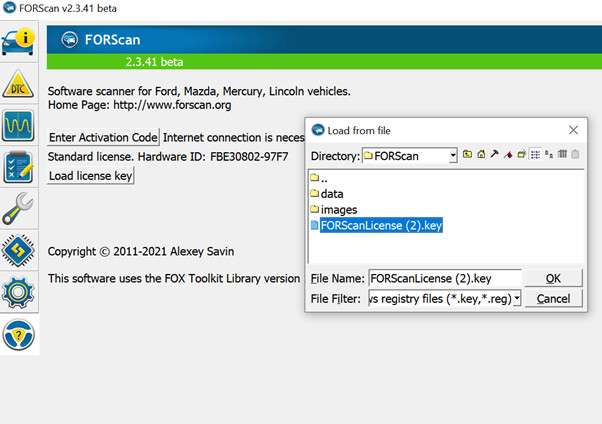Click Enter Activation Code button
This screenshot has width=602, height=424.
[104, 137]
